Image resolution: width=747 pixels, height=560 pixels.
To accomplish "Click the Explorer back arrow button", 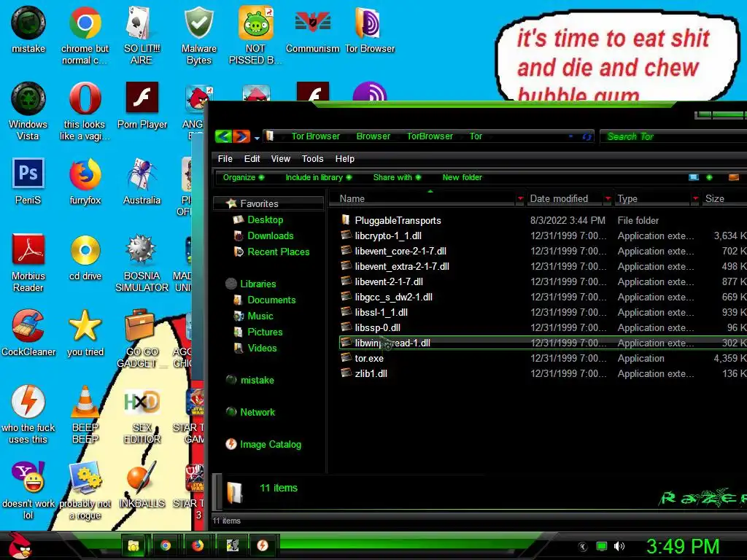I will 223,136.
